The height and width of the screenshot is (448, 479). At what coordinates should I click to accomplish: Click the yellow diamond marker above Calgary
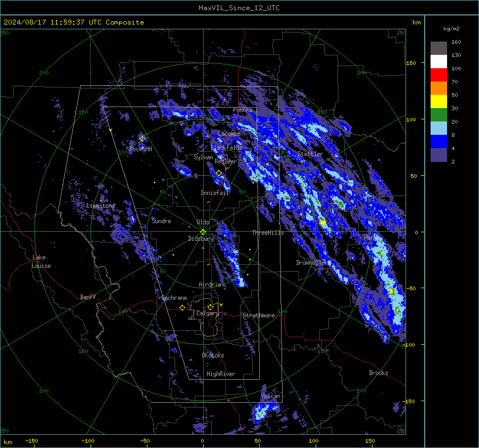[x=210, y=307]
